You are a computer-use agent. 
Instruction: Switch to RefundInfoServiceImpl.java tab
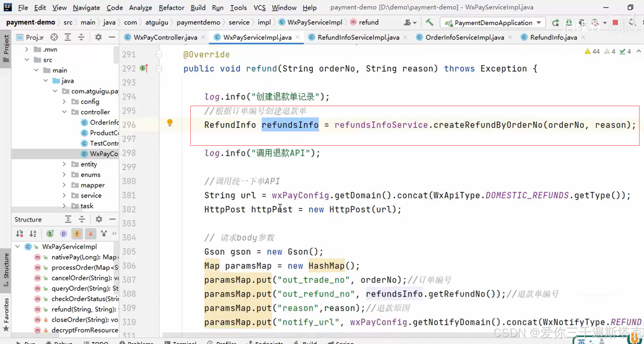(358, 37)
